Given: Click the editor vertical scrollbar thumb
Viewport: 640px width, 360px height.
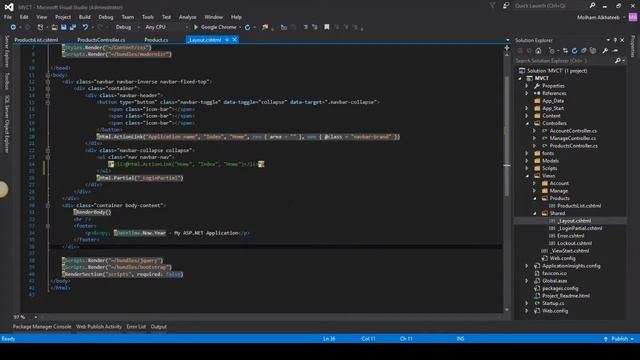Looking at the screenshot, I should pyautogui.click(x=507, y=135).
